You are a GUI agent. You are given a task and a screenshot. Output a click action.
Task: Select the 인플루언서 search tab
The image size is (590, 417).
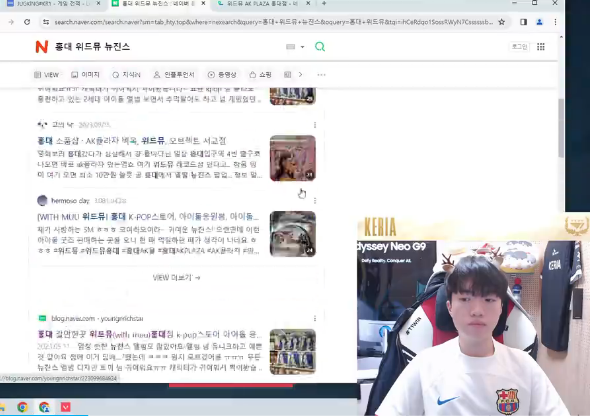tap(174, 75)
